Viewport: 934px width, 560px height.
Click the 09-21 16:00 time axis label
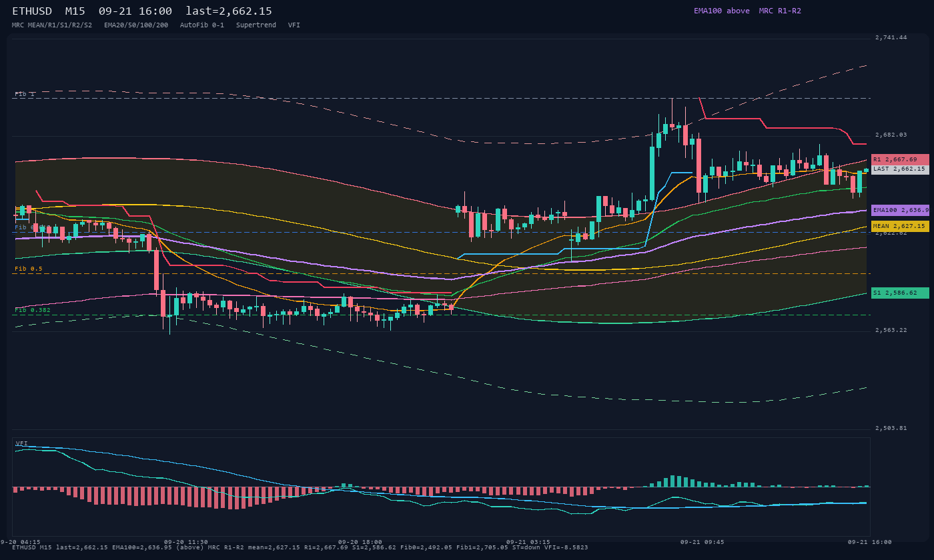[x=869, y=542]
